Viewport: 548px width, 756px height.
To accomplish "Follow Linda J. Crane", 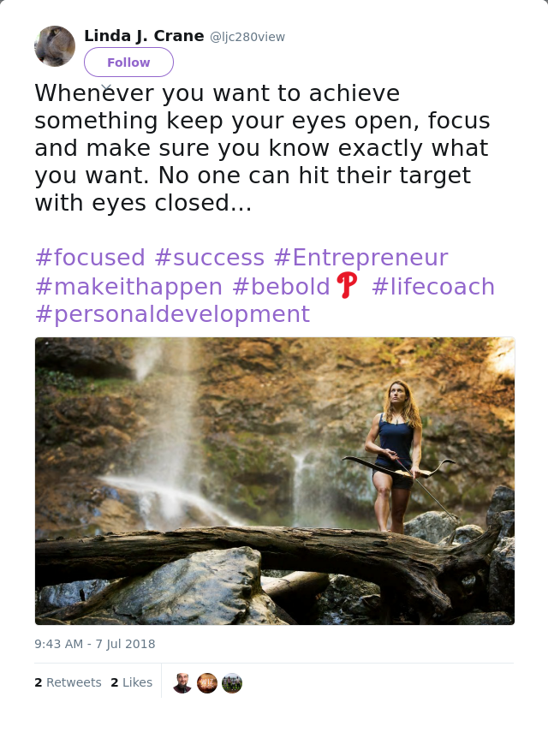I will (x=128, y=63).
